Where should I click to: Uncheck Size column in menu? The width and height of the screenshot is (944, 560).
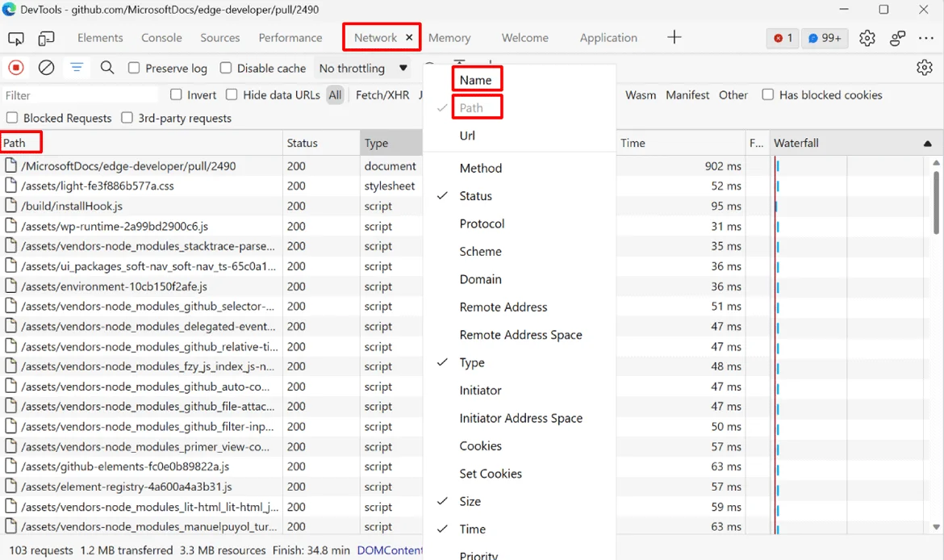[470, 501]
